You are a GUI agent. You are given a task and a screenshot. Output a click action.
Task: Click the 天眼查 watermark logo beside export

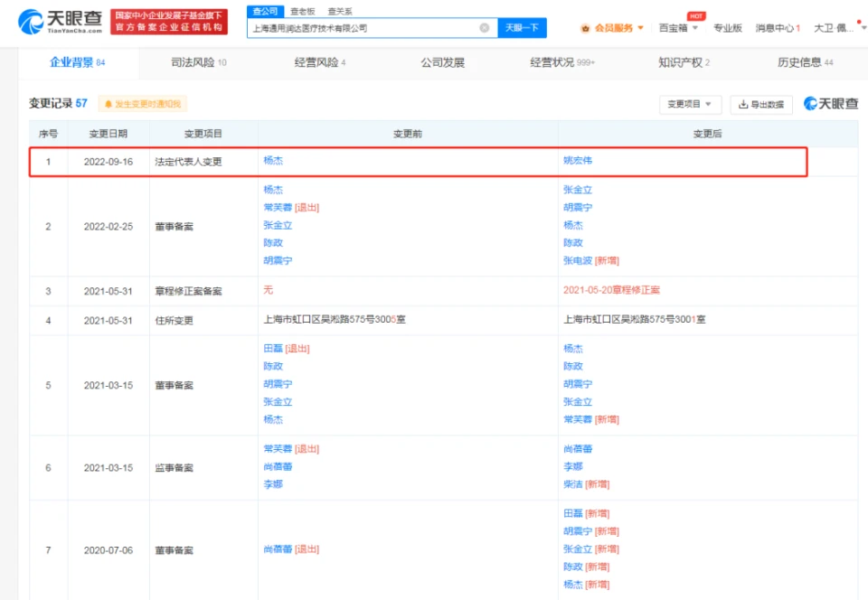pos(830,104)
